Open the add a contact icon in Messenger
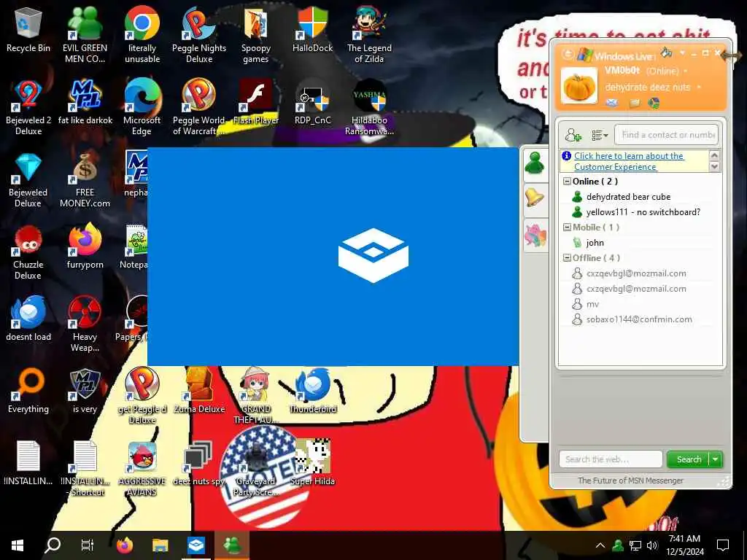Image resolution: width=747 pixels, height=560 pixels. tap(573, 135)
